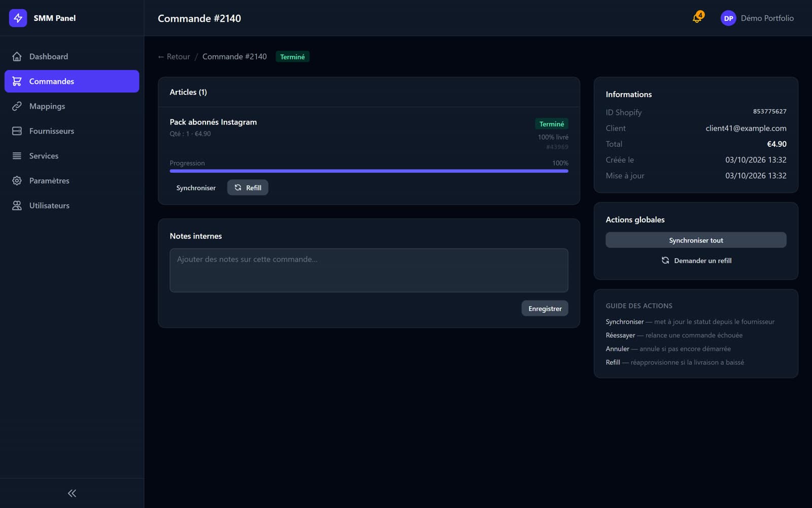
Task: Navigate to Services menu item
Action: 72,156
